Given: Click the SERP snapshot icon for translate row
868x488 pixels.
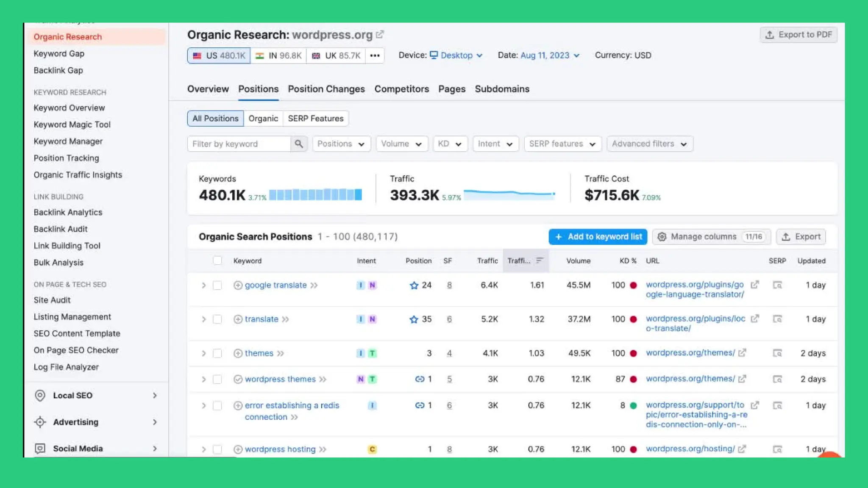Looking at the screenshot, I should point(777,319).
